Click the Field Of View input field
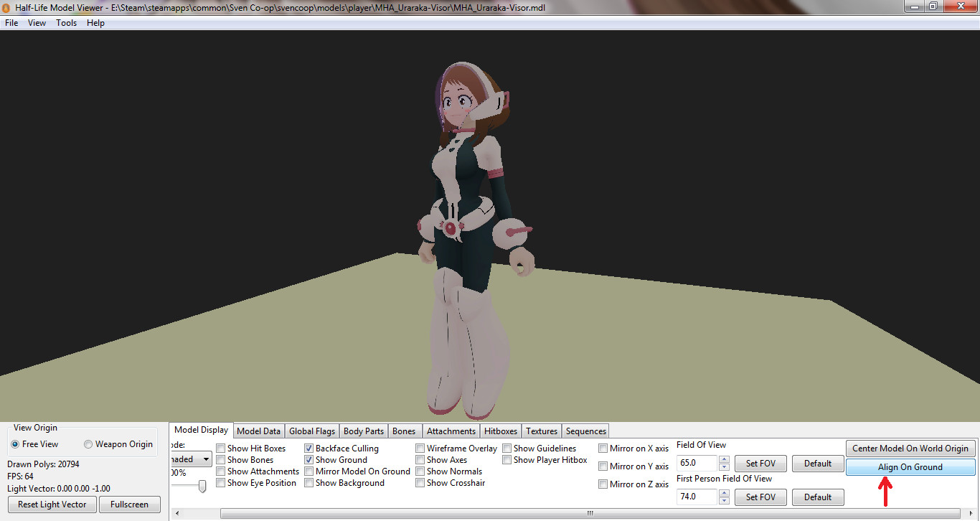The height and width of the screenshot is (521, 980). click(x=697, y=464)
